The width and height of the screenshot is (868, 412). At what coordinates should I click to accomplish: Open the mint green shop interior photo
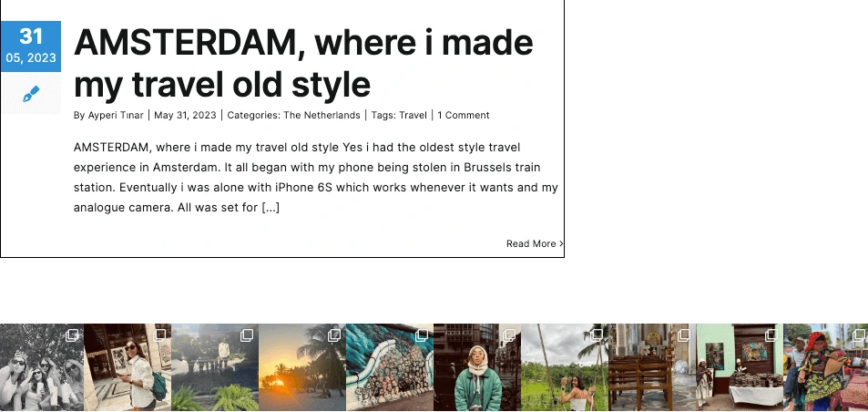(740, 367)
